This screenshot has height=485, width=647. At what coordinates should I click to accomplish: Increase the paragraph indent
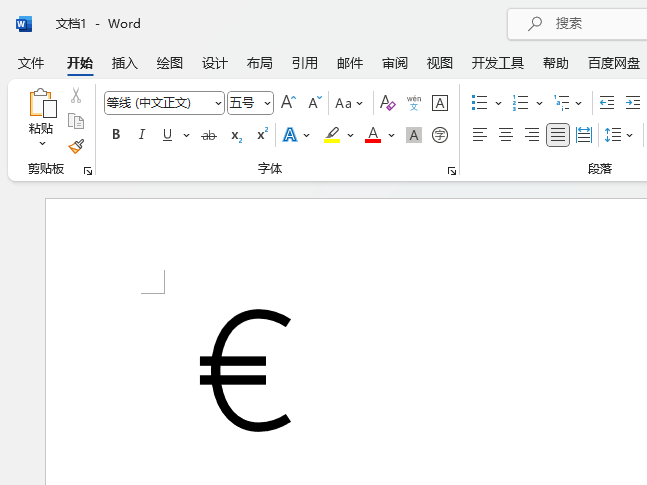tap(633, 102)
